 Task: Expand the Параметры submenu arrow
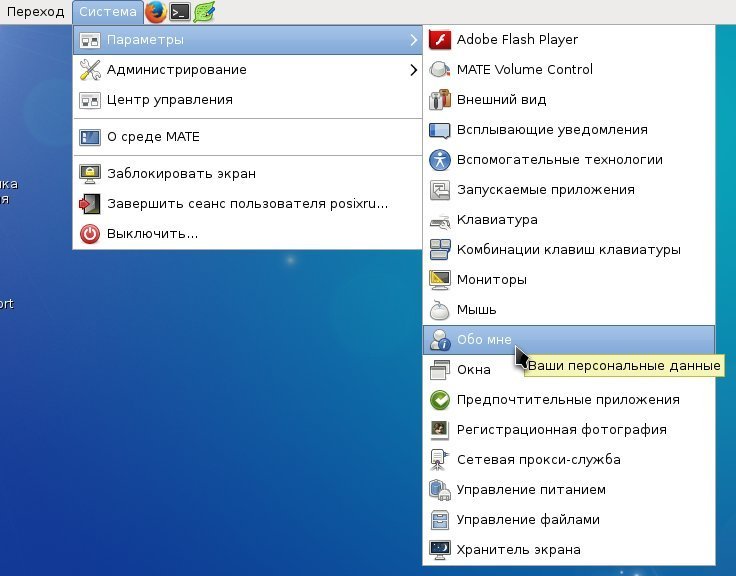(413, 40)
